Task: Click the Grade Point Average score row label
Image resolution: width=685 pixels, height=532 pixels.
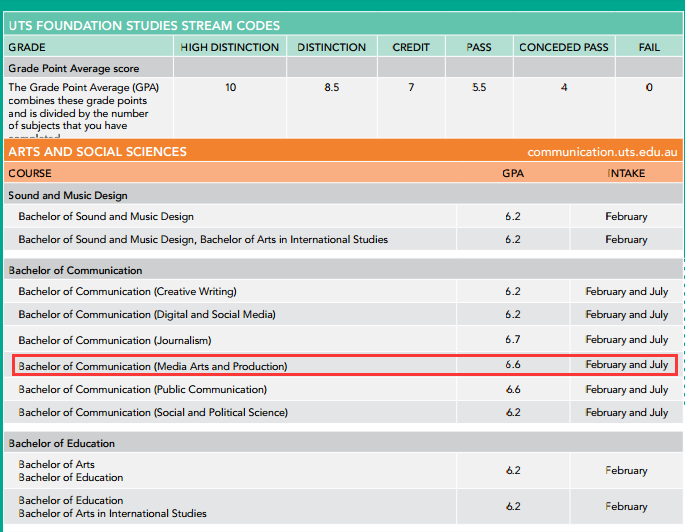Action: [73, 69]
